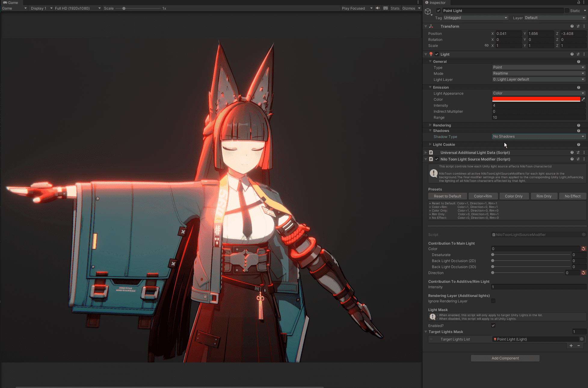
Task: Disable the Light component checkbox
Action: (x=437, y=54)
